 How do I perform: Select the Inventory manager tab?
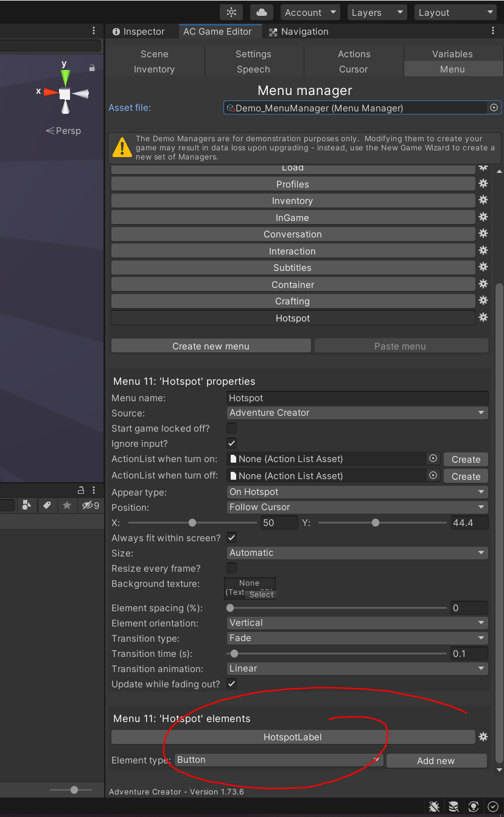155,69
